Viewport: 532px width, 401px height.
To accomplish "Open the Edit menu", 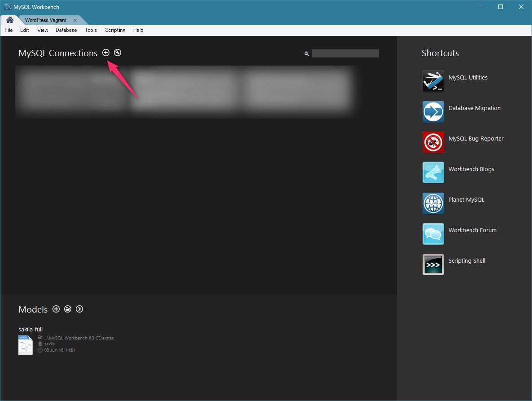I will [x=24, y=30].
